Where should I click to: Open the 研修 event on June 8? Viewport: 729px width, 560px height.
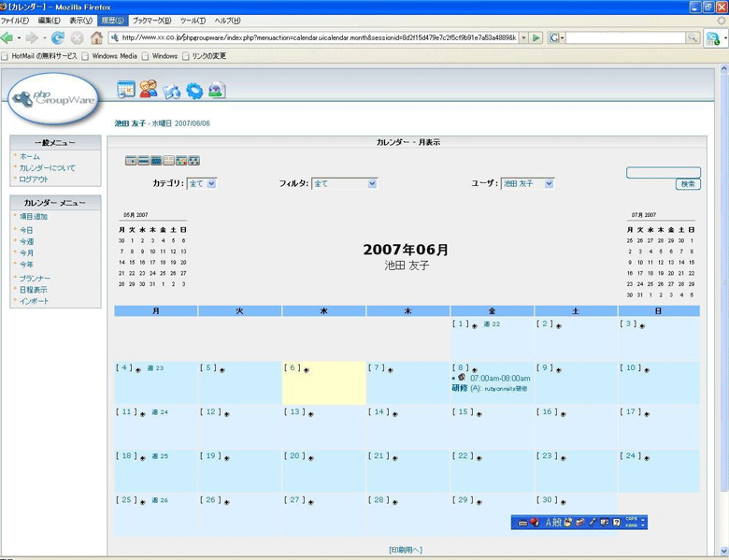coord(459,388)
